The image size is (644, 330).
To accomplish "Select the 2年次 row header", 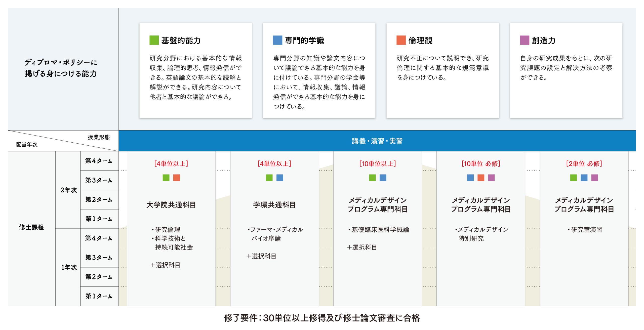I will point(68,190).
